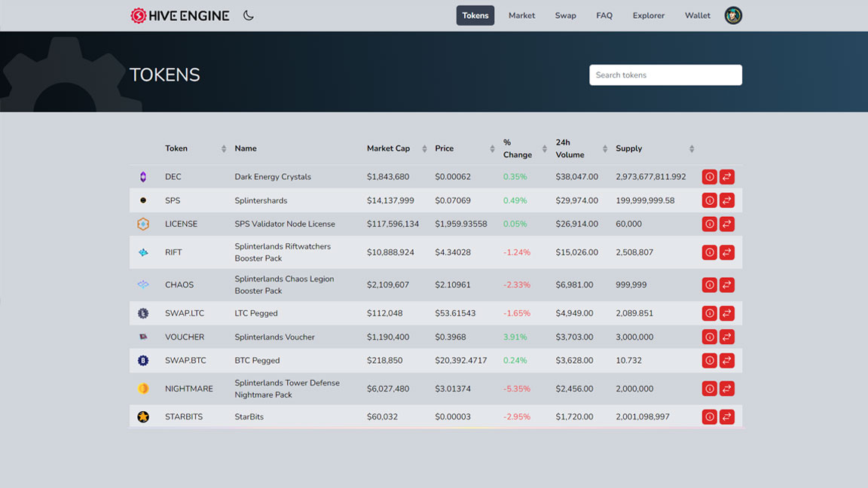Open info for RIFT token
Viewport: 868px width, 488px height.
pyautogui.click(x=709, y=252)
